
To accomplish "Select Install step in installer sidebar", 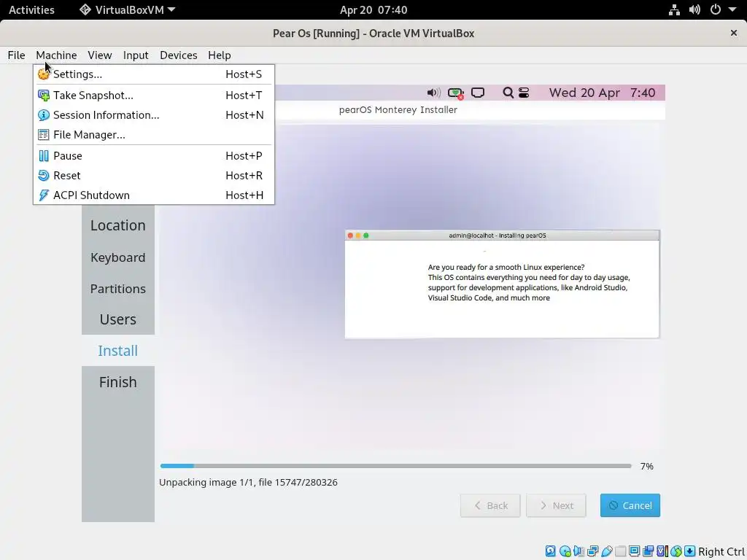I will pos(118,351).
